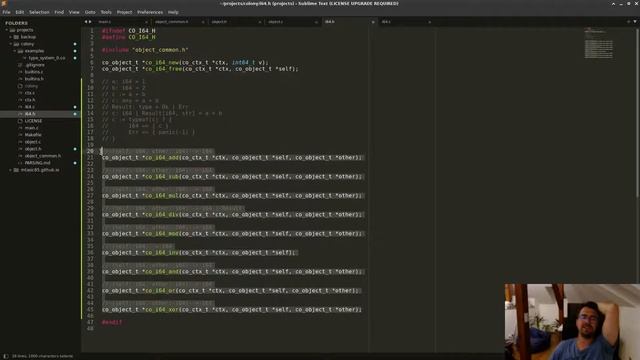Open object.h in sidebar
This screenshot has height=360, width=640.
33,149
